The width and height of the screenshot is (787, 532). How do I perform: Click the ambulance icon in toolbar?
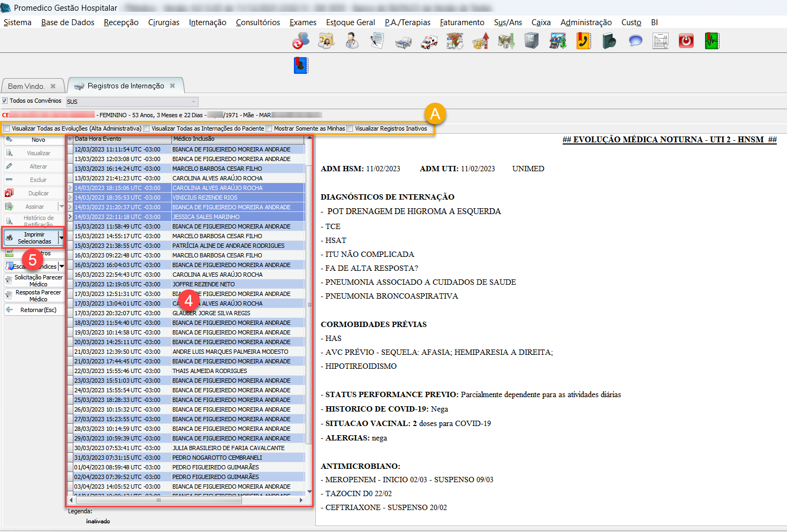point(429,42)
